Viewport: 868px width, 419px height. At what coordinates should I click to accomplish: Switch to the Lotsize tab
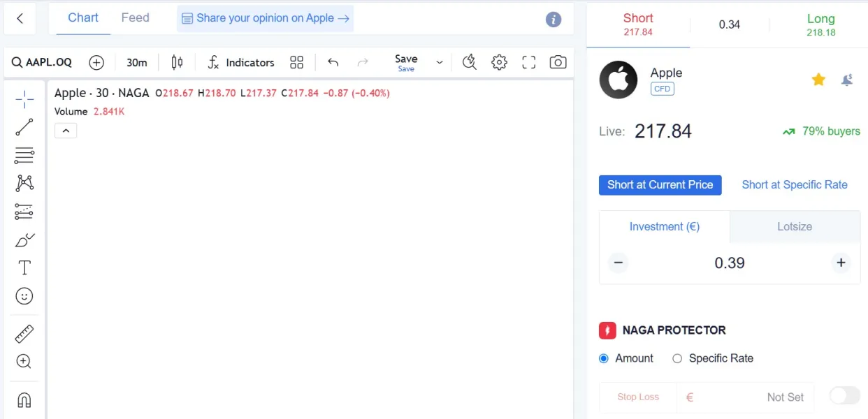pyautogui.click(x=795, y=226)
